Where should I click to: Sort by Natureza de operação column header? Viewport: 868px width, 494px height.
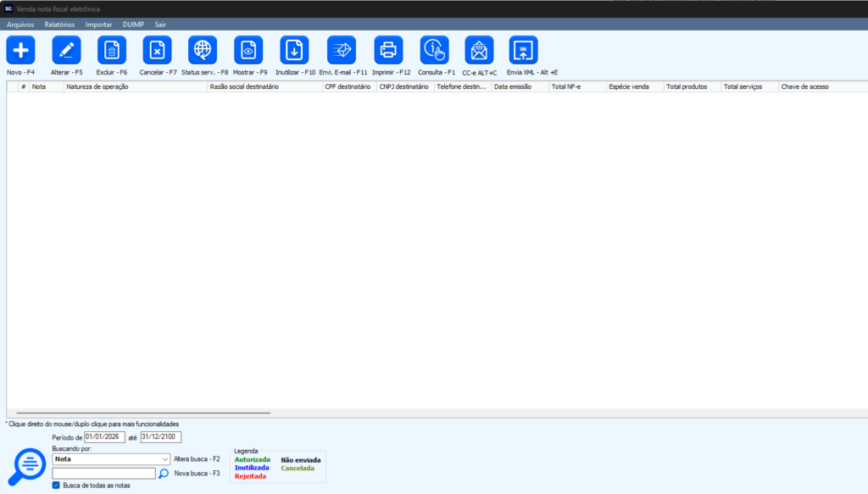tap(136, 86)
